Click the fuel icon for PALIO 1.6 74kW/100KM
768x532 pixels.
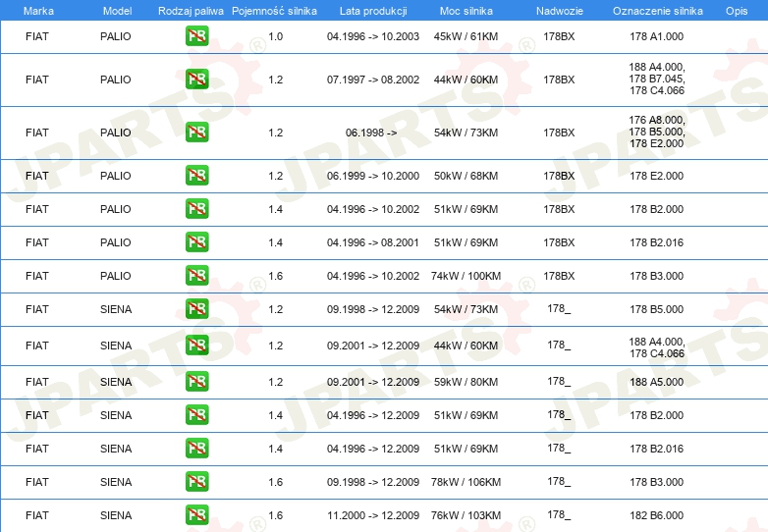click(196, 275)
